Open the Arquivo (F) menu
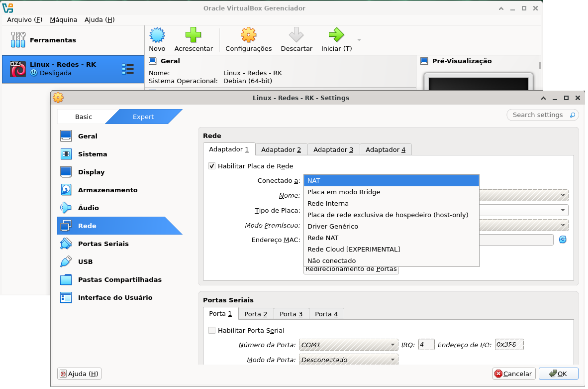588x389 pixels. [25, 19]
